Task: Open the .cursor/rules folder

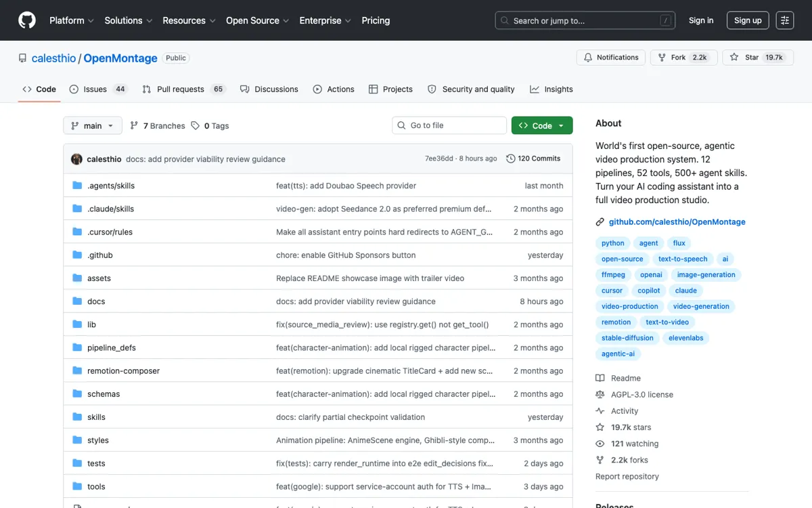Action: coord(110,232)
